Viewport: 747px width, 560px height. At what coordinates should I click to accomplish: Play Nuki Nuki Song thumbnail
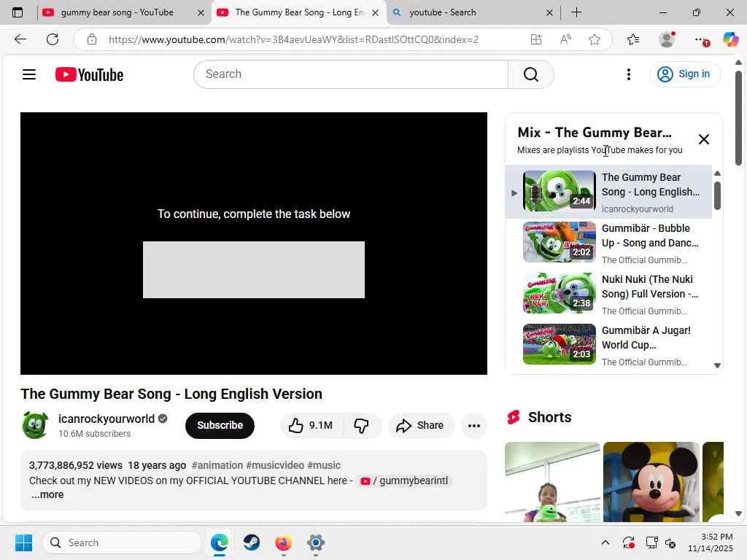tap(560, 293)
